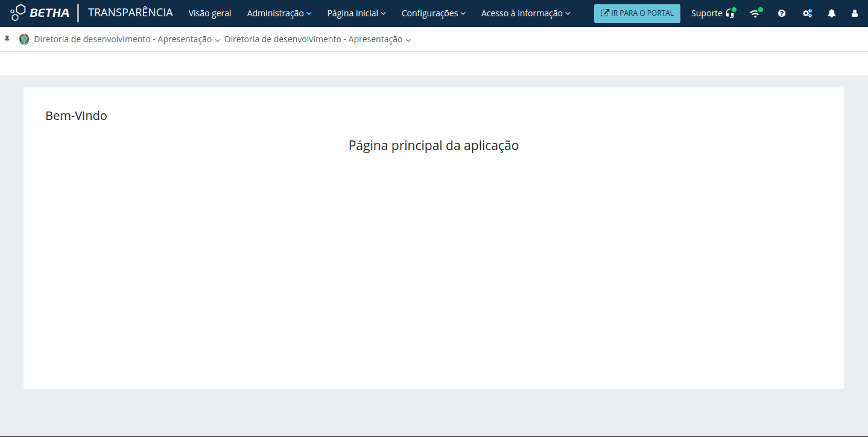Expand the Acesso à informação menu
This screenshot has width=868, height=437.
coord(525,13)
